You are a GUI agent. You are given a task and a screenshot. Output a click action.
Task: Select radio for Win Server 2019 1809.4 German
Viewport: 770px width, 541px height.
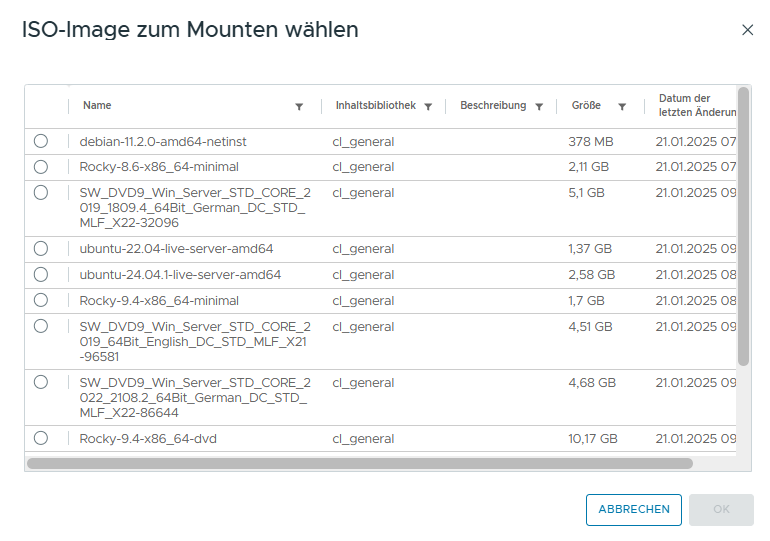(41, 192)
